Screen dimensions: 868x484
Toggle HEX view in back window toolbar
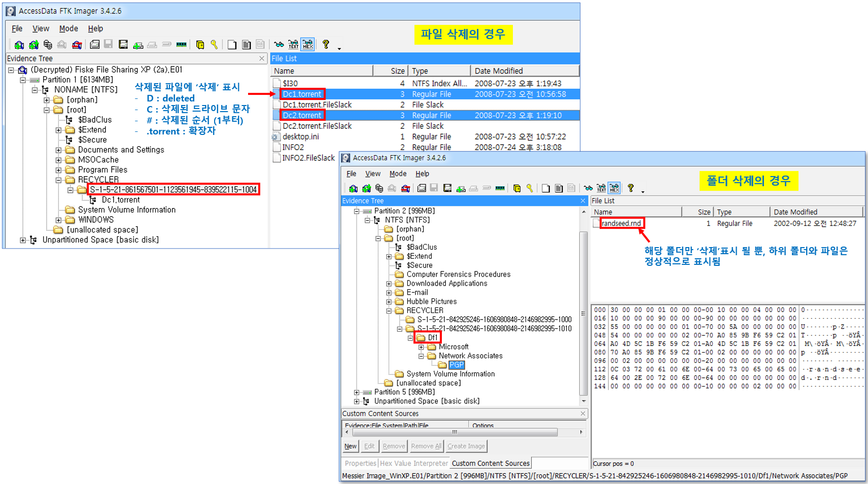307,45
